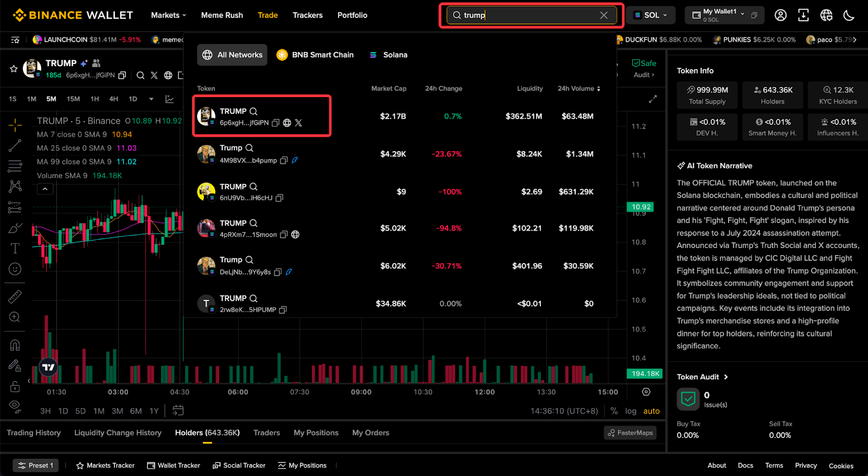Switch to Trading History tab
The height and width of the screenshot is (476, 868).
(34, 433)
